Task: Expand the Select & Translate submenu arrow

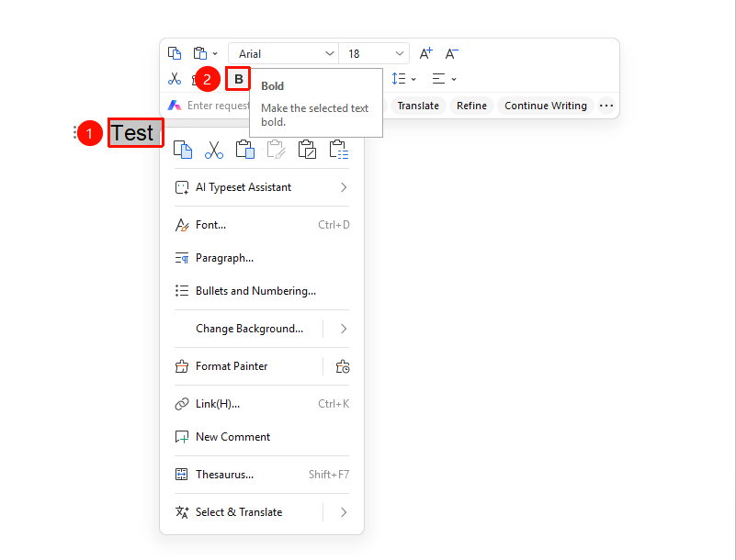Action: pos(344,512)
